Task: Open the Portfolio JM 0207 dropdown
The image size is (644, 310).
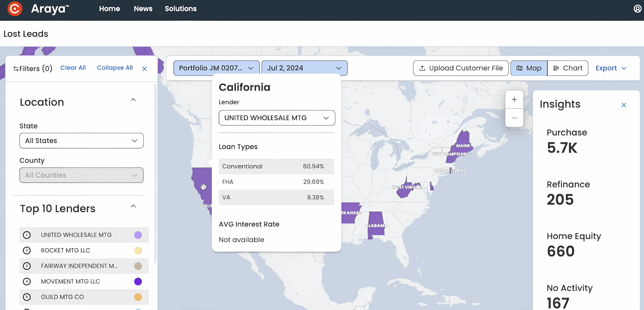Action: [216, 68]
